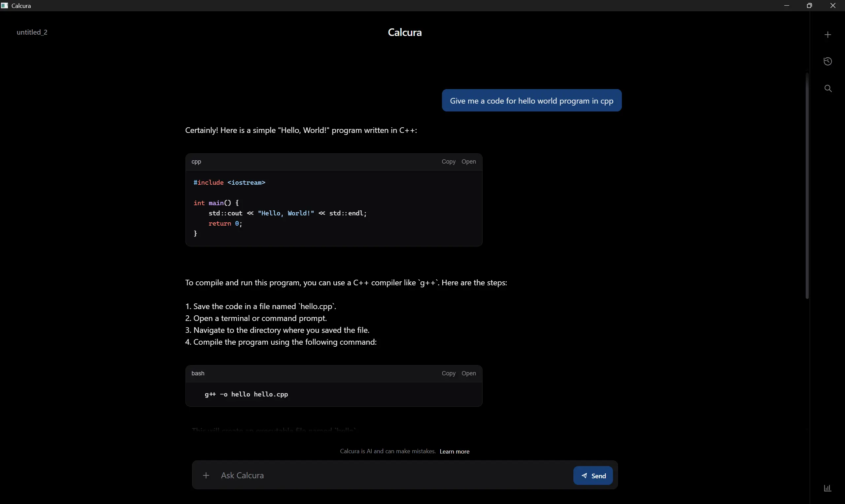Click the g++ -o hello hello.cpp command
The width and height of the screenshot is (845, 504).
click(x=246, y=394)
